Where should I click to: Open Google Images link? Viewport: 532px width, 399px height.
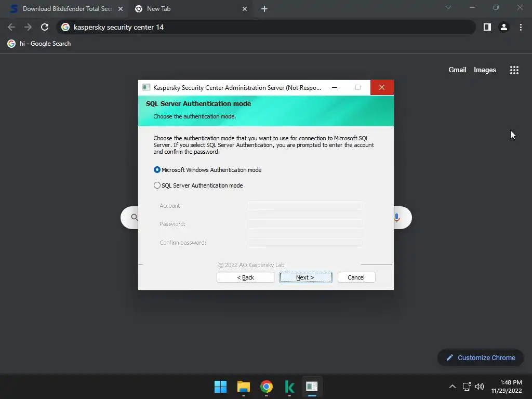click(485, 70)
